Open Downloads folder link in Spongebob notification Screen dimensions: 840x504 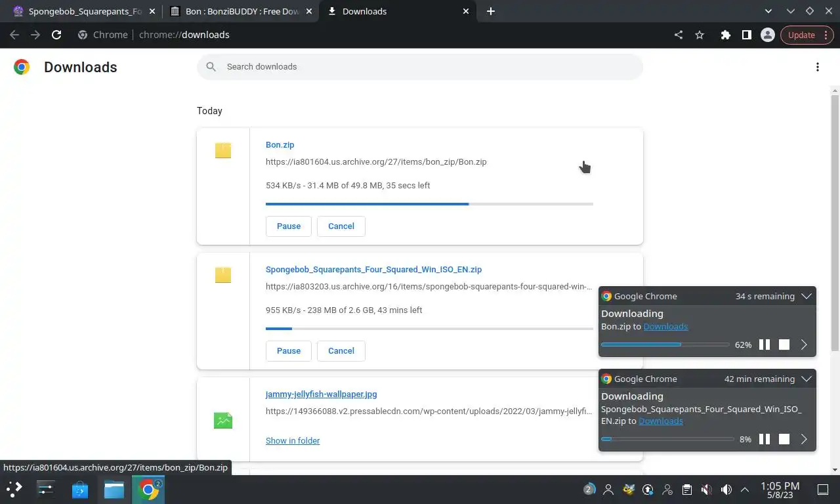pyautogui.click(x=661, y=421)
